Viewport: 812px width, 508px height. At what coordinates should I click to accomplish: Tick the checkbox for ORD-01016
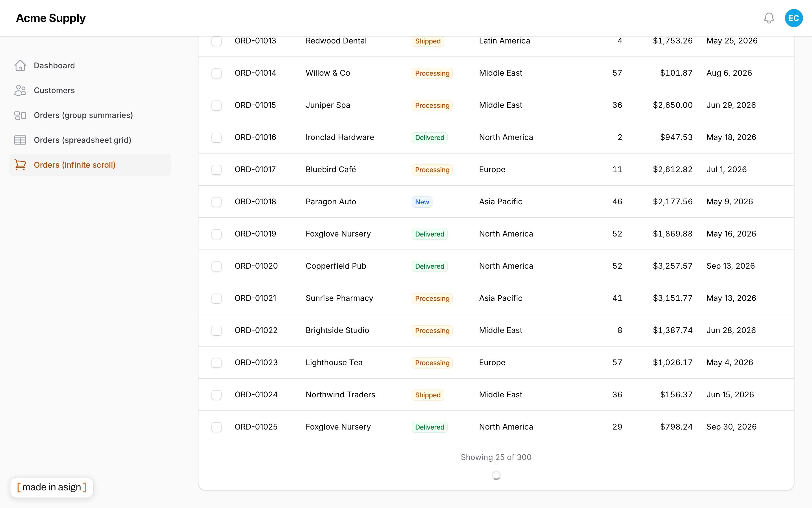click(217, 137)
